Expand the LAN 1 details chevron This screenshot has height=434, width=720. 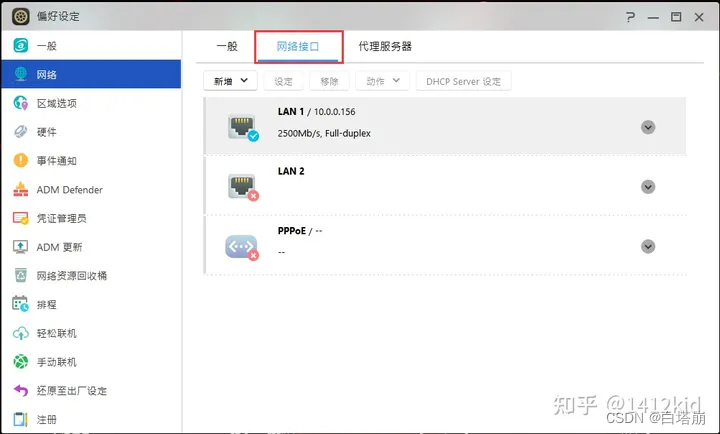pyautogui.click(x=648, y=127)
